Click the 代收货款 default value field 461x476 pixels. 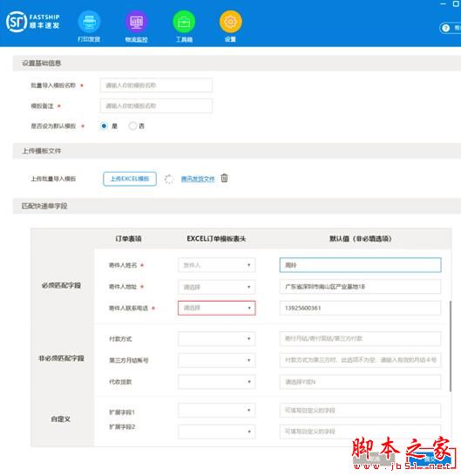(360, 382)
